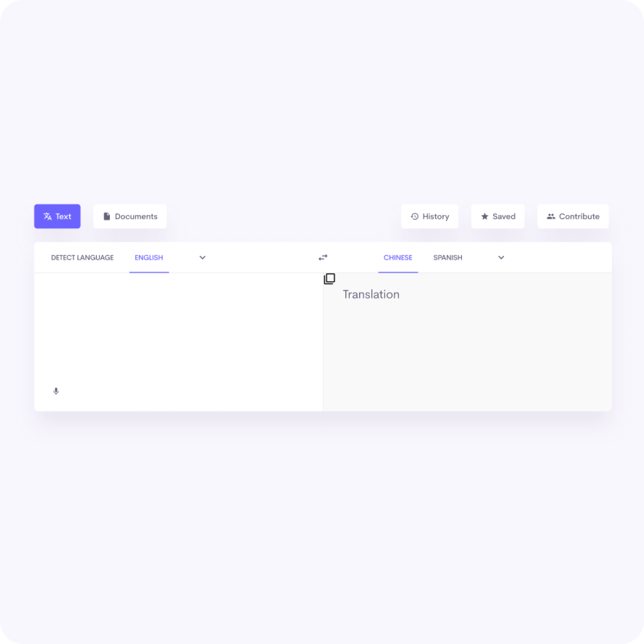Click the translation copy icon
The height and width of the screenshot is (644, 644).
pyautogui.click(x=330, y=278)
